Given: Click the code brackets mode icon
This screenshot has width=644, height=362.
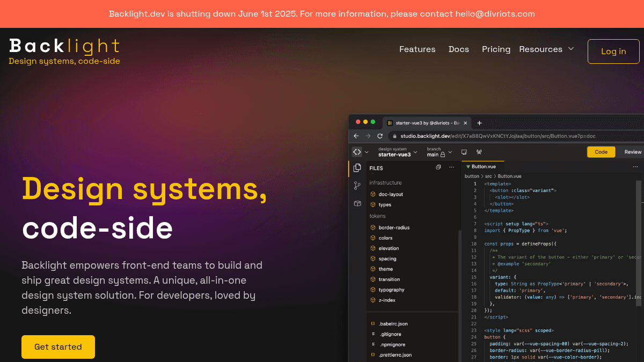Looking at the screenshot, I should click(x=357, y=152).
